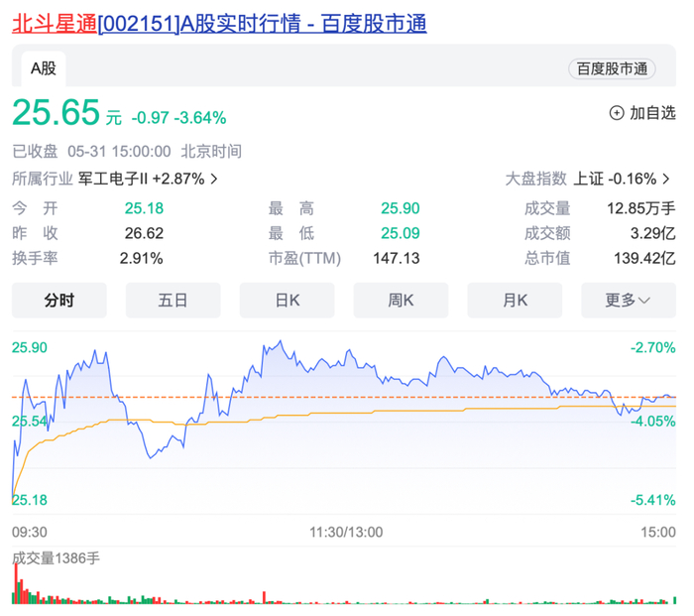
Task: Click the 09:30 time axis label
Action: tap(29, 532)
